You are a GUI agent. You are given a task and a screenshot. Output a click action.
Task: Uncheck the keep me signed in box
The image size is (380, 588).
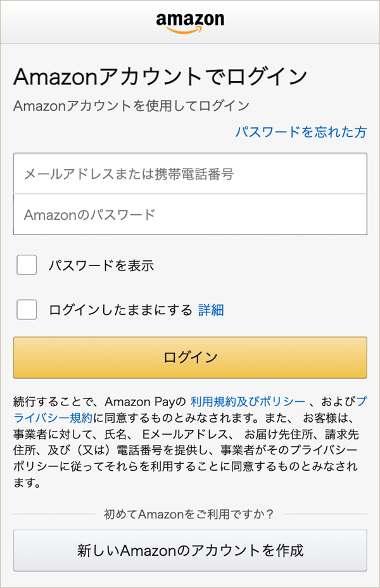(26, 310)
